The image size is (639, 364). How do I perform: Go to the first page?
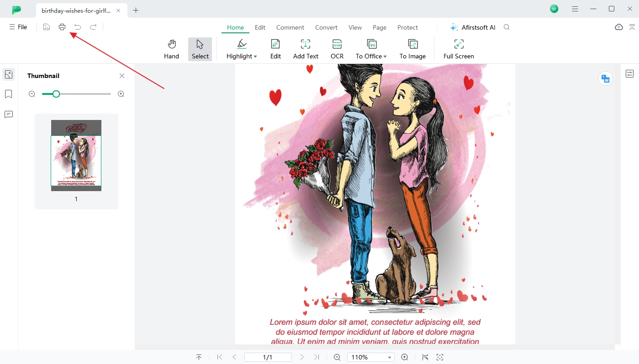pos(220,357)
